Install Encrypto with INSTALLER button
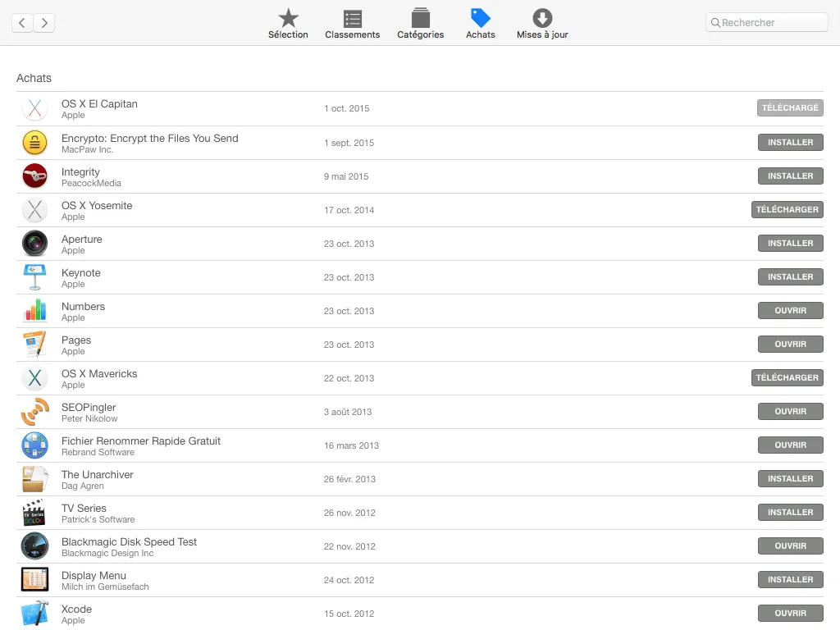 790,143
